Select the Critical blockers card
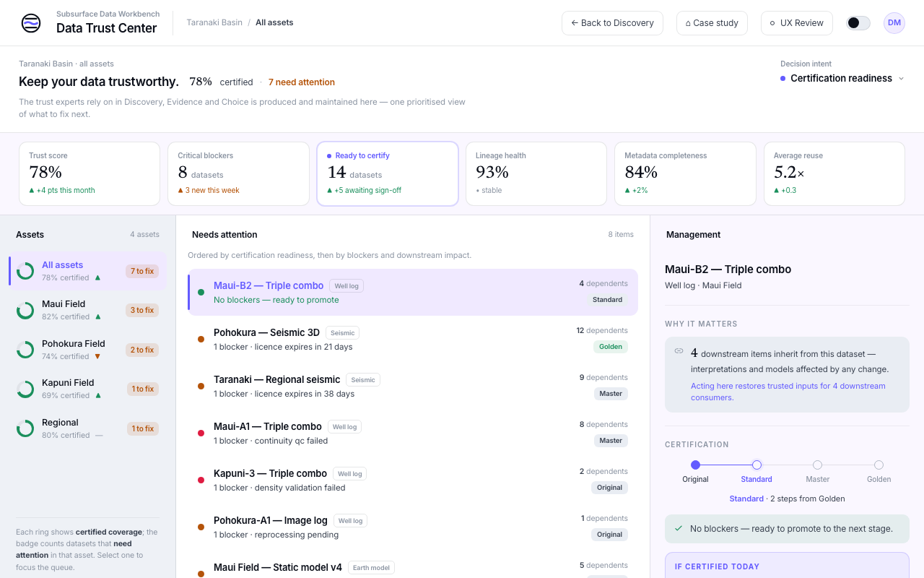 [x=238, y=173]
